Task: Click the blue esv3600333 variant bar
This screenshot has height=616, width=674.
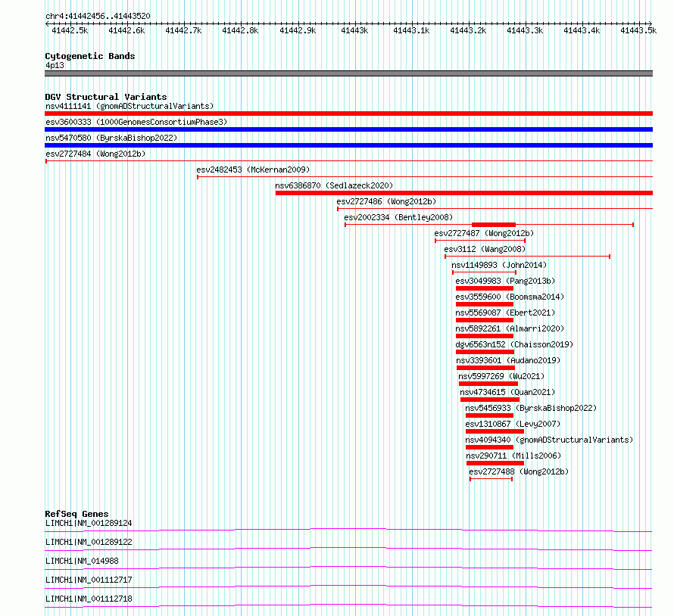Action: point(348,129)
